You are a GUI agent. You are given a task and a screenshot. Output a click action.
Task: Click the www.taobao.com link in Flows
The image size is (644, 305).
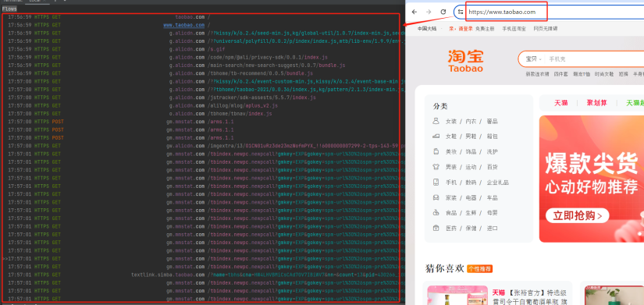183,25
